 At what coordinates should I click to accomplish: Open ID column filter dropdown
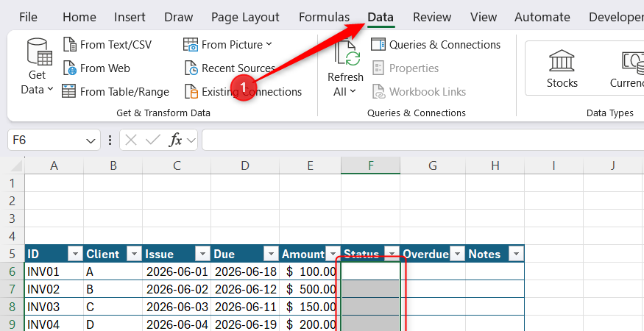tap(76, 255)
